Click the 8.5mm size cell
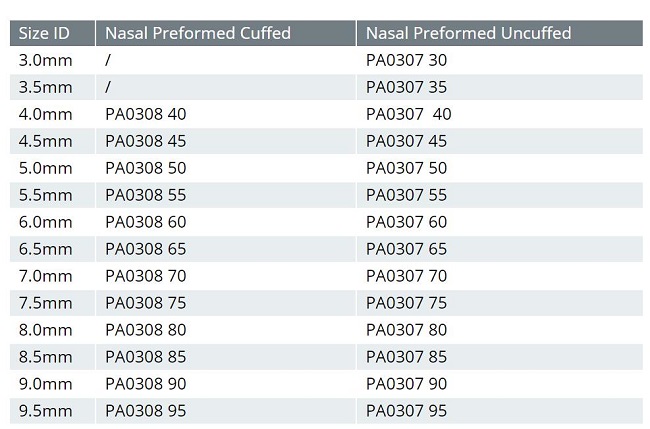The image size is (650, 429). [46, 357]
